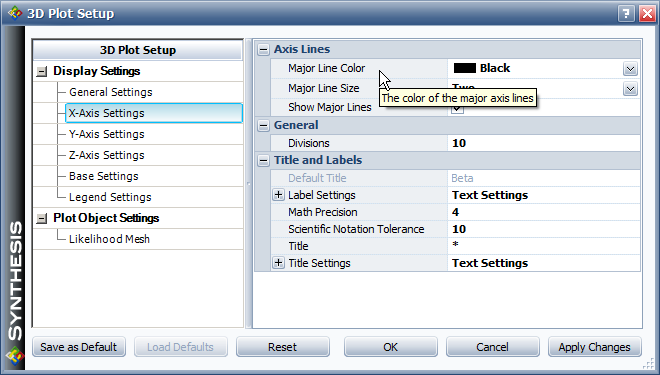
Task: Click the Divisions value field
Action: click(544, 143)
